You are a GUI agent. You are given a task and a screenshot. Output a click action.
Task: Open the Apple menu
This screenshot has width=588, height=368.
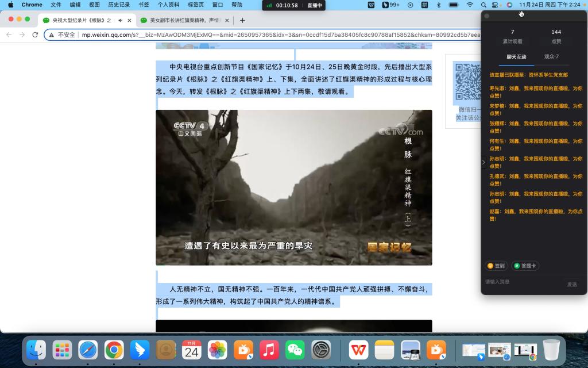(x=10, y=5)
